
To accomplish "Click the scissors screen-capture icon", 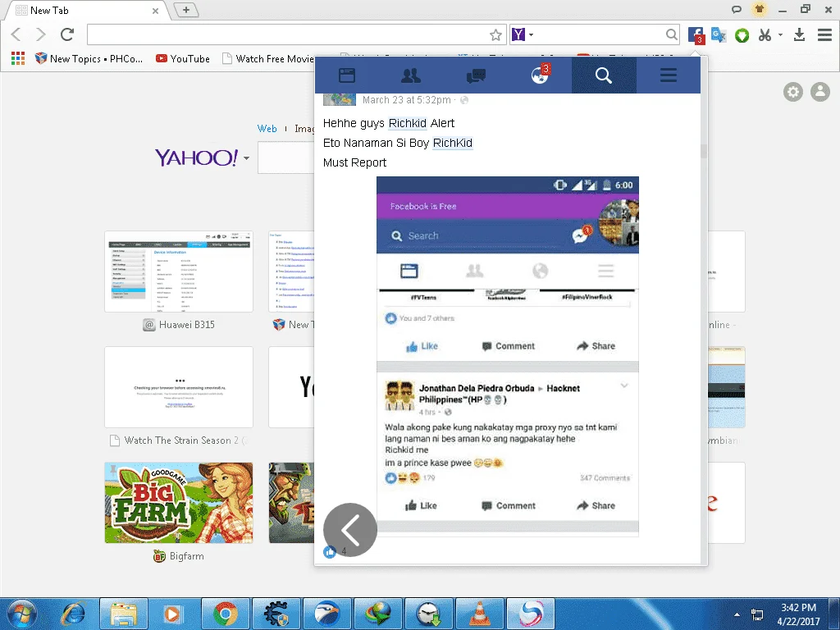I will [765, 35].
